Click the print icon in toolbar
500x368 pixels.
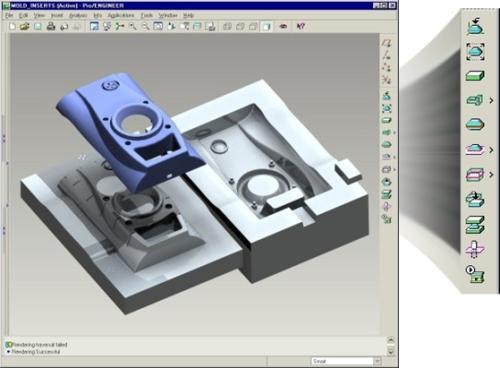click(x=51, y=26)
